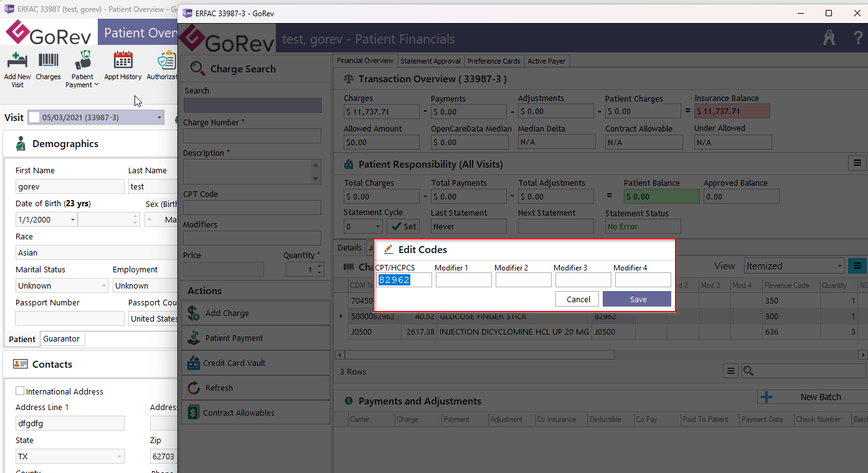Open Charges barcode icon in Patient Overview
This screenshot has height=473, width=868.
48,61
